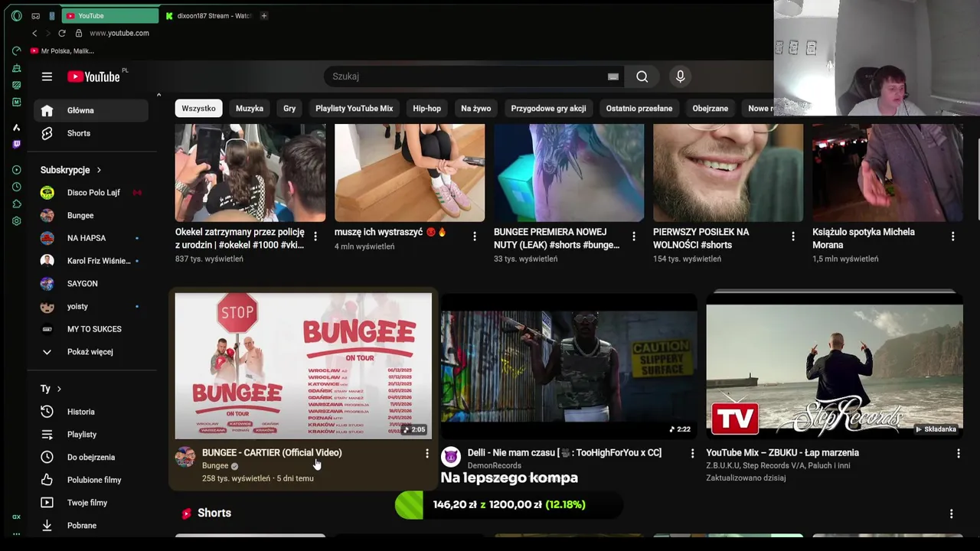Open options for PIERWSZY POSIŁEK NA WOLNOŚCI short
This screenshot has width=980, height=551.
coord(793,236)
